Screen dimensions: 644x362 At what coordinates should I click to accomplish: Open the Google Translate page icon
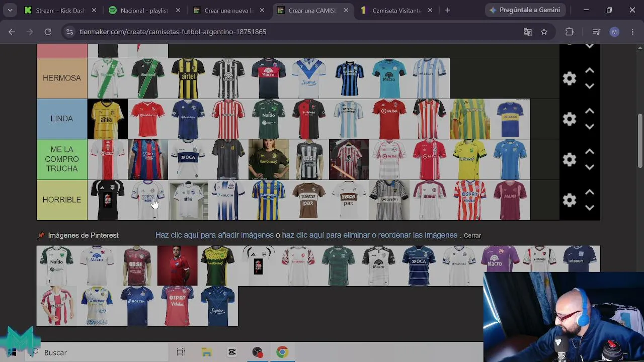(528, 32)
